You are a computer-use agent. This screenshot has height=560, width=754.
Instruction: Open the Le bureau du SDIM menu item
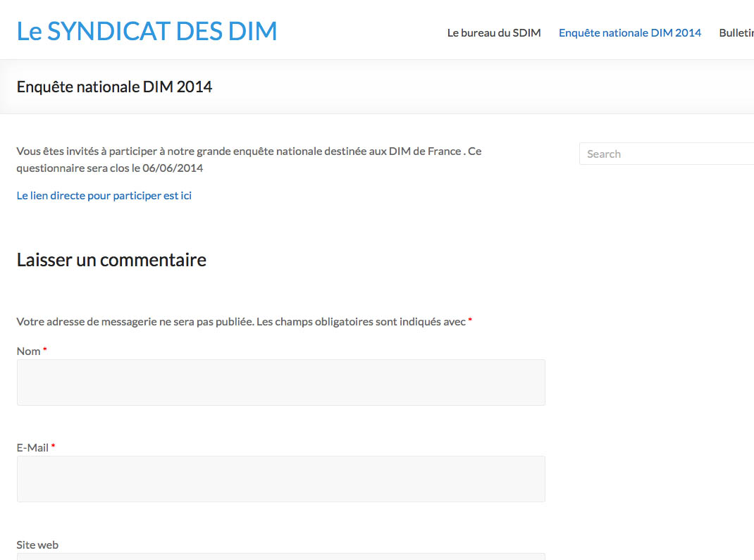[494, 32]
